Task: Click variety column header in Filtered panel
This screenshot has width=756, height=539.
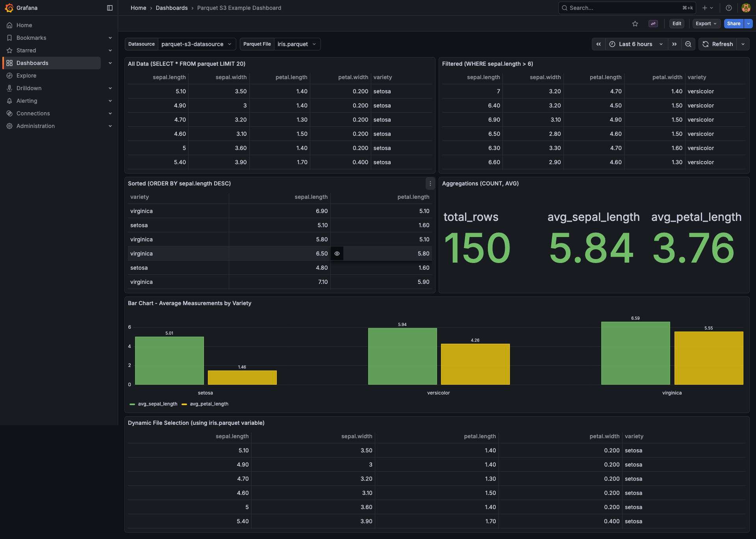Action: point(697,77)
